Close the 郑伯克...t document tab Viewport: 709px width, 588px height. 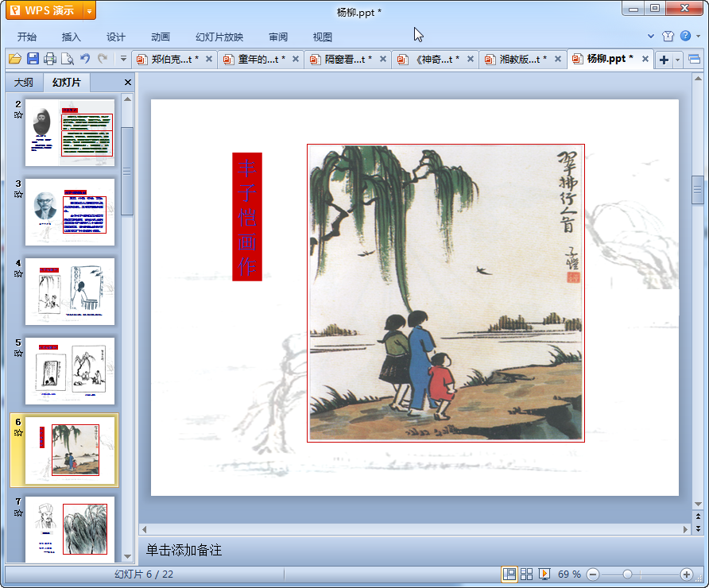209,59
